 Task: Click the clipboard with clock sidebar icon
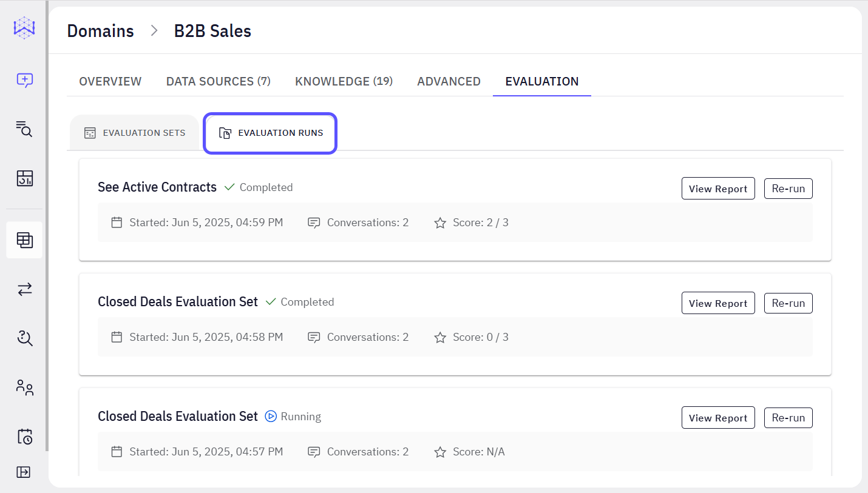tap(24, 436)
